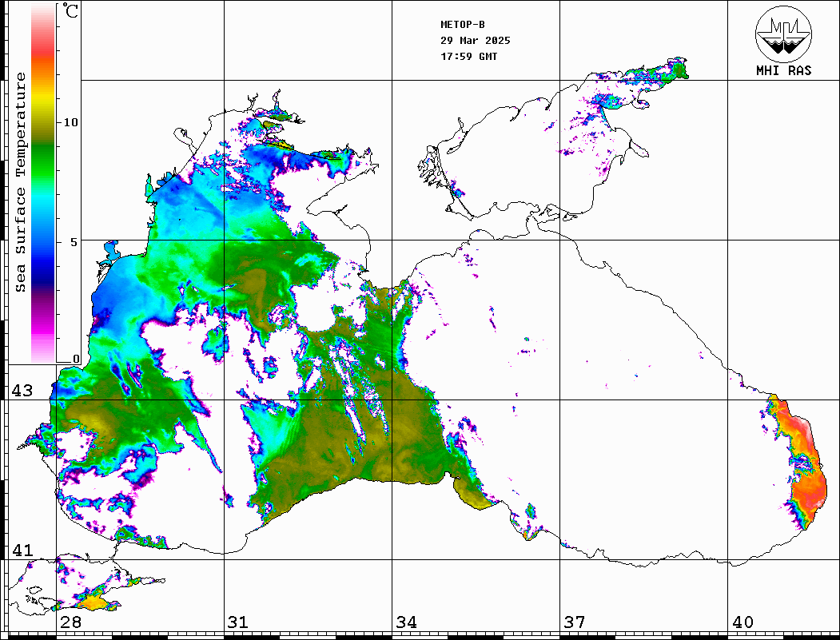Select the time '17:59 GMT'
This screenshot has height=640, width=840.
click(x=468, y=56)
